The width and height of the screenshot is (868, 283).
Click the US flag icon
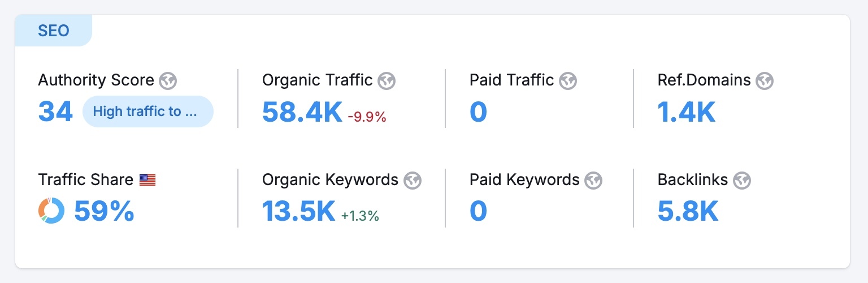tap(147, 180)
